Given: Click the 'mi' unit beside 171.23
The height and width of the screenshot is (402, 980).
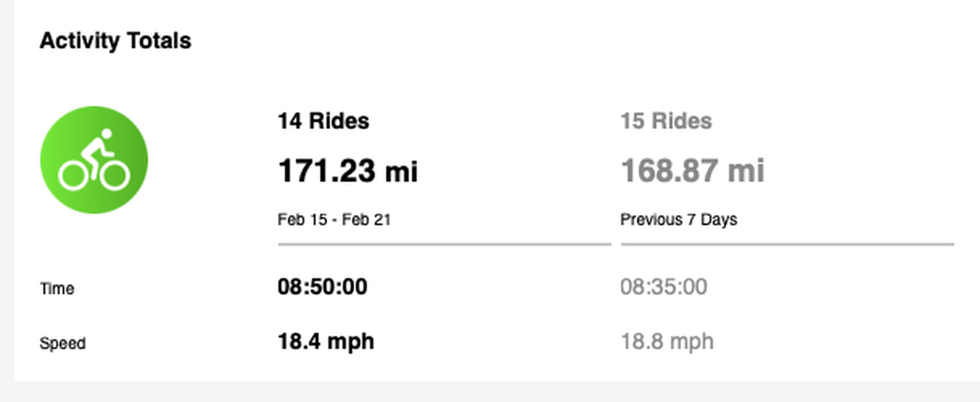Looking at the screenshot, I should pos(402,172).
